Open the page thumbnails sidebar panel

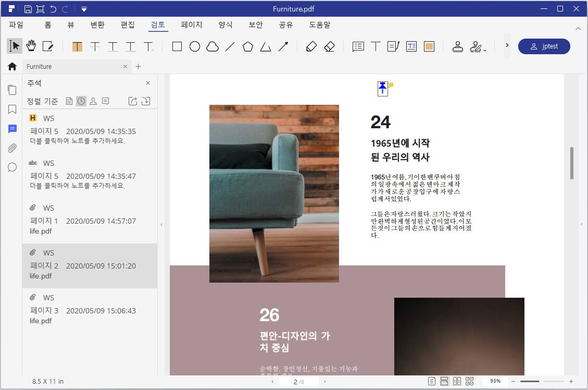pyautogui.click(x=12, y=90)
